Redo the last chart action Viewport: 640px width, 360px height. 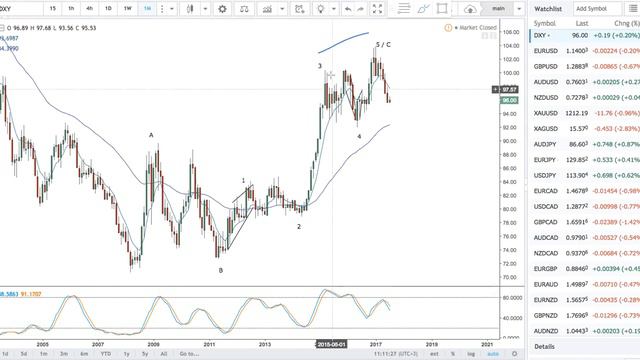tap(360, 9)
